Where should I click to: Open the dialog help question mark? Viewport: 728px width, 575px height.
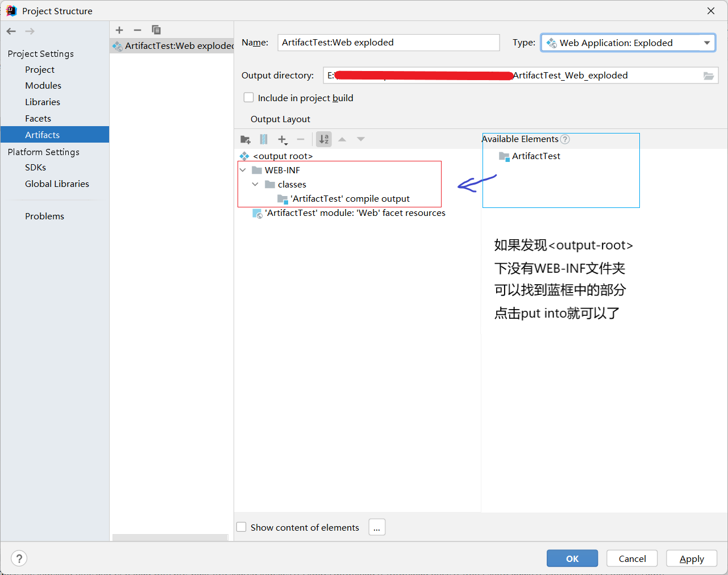tap(19, 559)
